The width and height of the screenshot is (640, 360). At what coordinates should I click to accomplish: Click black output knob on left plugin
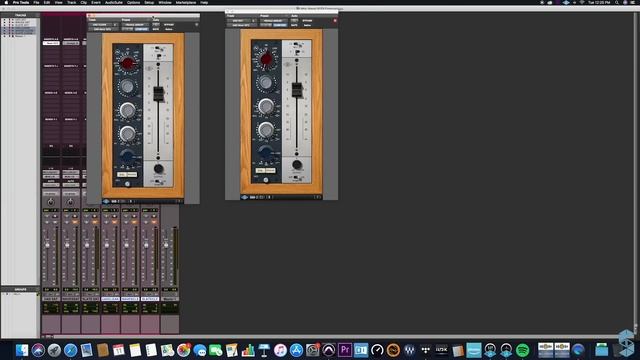coord(158,169)
